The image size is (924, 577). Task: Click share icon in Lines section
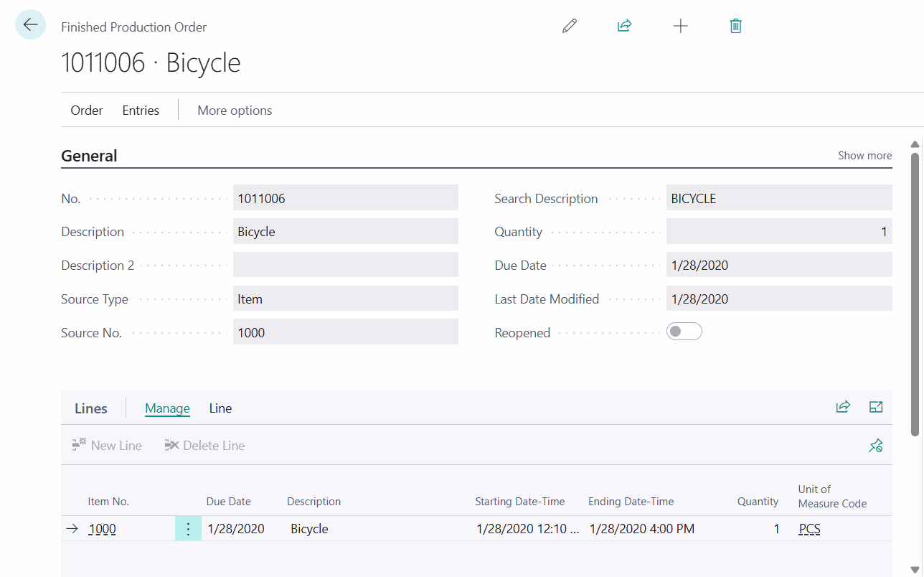(843, 408)
